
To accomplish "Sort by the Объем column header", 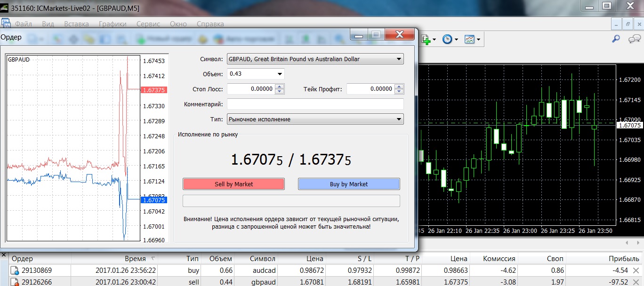I will click(x=218, y=259).
